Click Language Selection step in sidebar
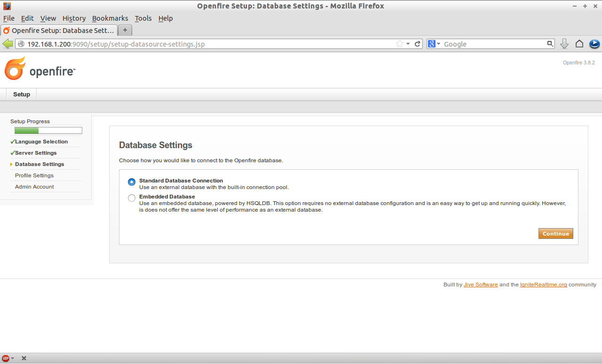 point(41,142)
